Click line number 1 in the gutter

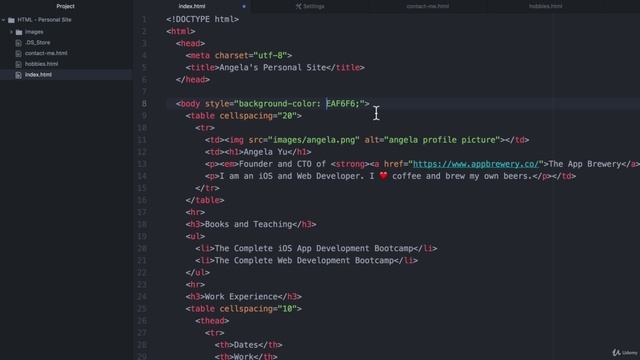pos(144,20)
